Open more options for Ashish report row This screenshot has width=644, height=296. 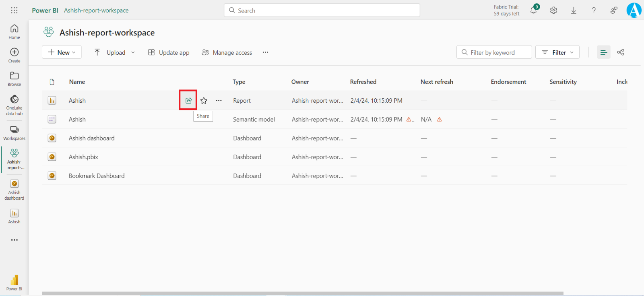(219, 101)
